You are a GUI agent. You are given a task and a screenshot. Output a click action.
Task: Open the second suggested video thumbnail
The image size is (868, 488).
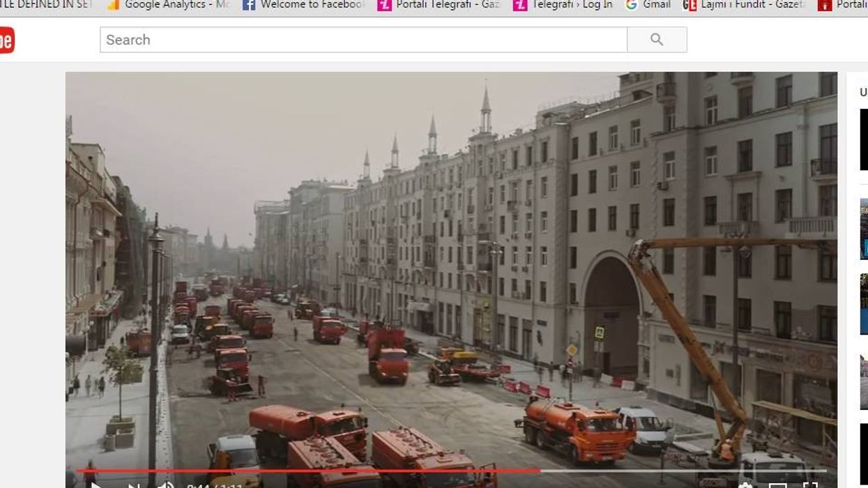pyautogui.click(x=863, y=229)
